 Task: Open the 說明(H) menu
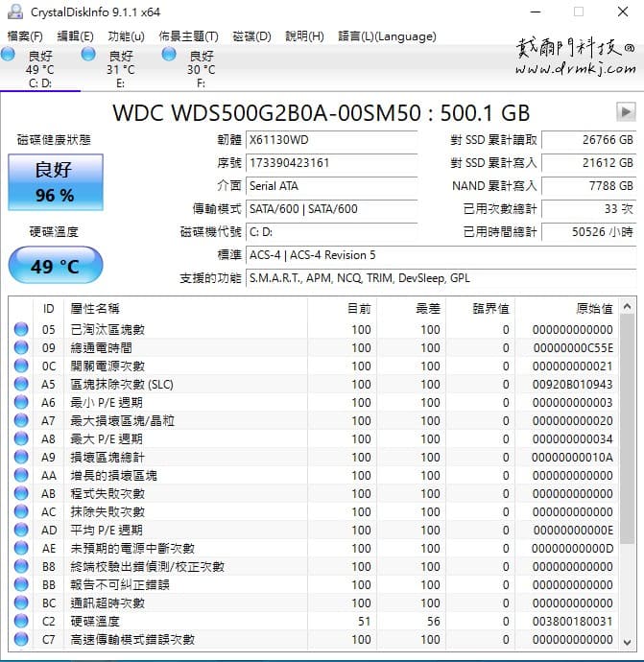pos(304,36)
